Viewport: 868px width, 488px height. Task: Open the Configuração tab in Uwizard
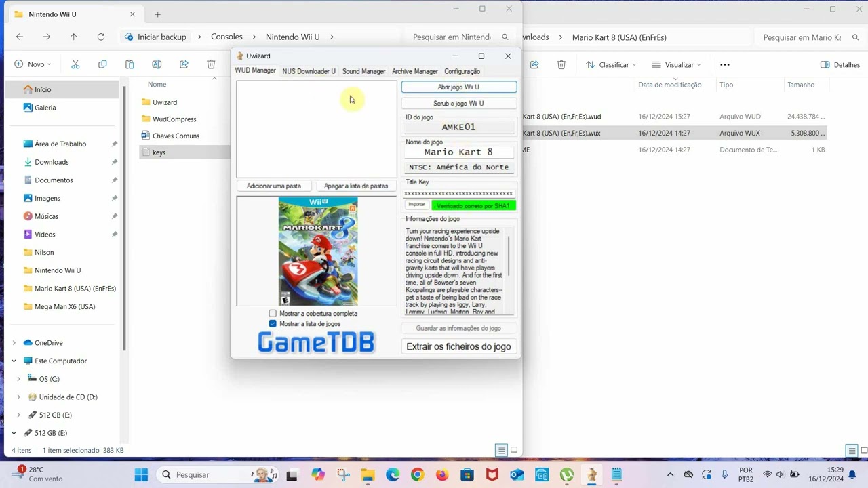tap(462, 71)
